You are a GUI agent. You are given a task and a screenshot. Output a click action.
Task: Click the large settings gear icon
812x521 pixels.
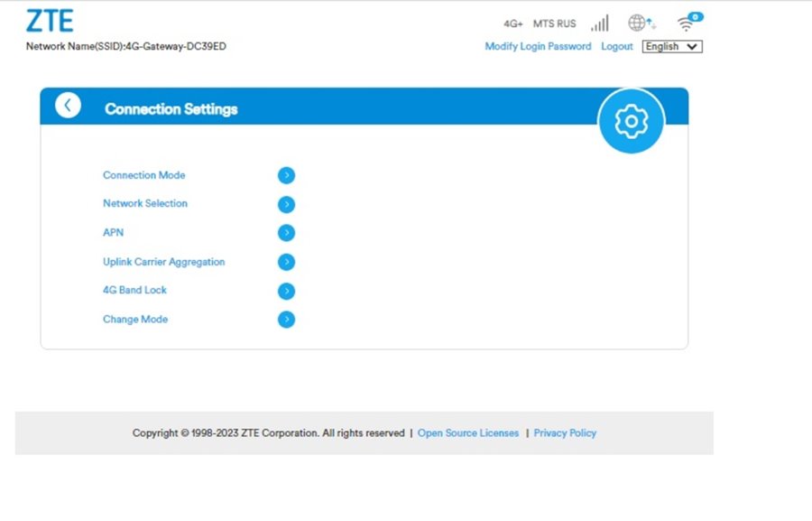click(x=631, y=121)
